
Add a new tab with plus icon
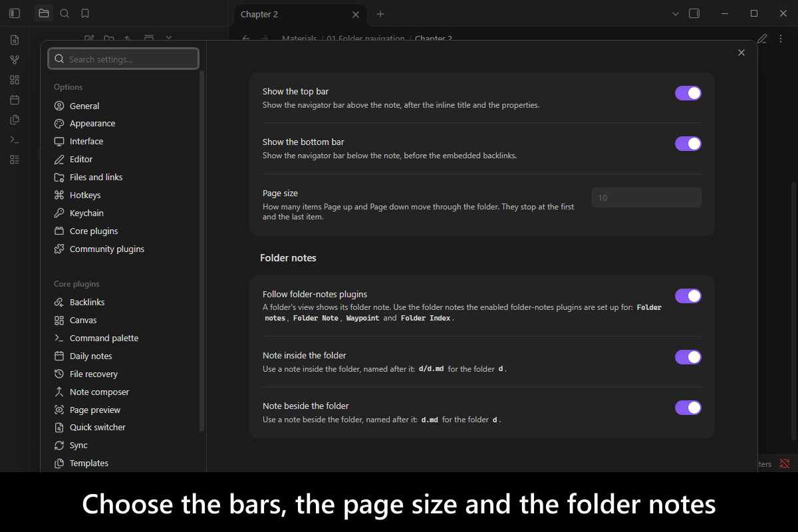point(380,14)
